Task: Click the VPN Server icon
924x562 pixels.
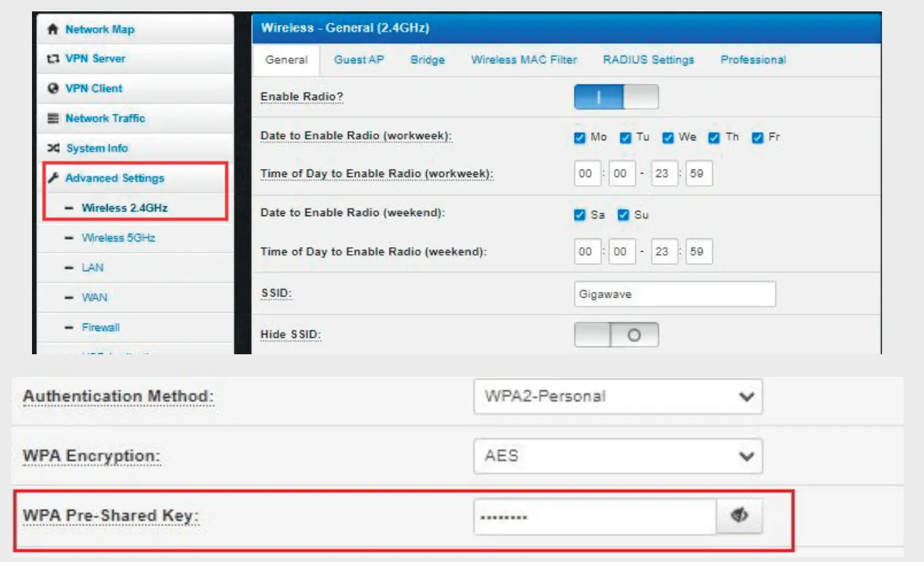Action: (52, 59)
